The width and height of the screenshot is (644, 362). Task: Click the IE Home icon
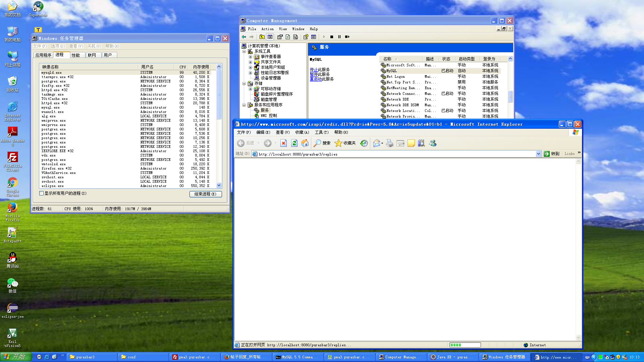pyautogui.click(x=305, y=143)
